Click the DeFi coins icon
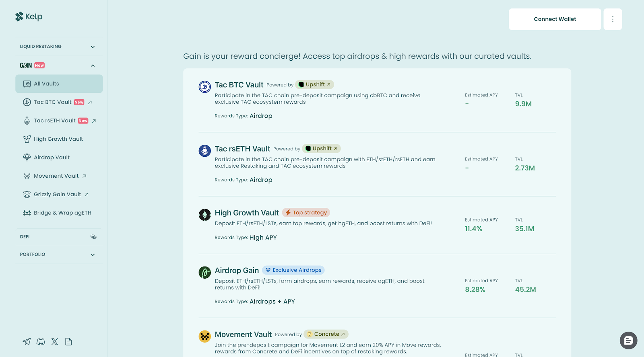Screen dimensions: 644x357 click(x=93, y=237)
